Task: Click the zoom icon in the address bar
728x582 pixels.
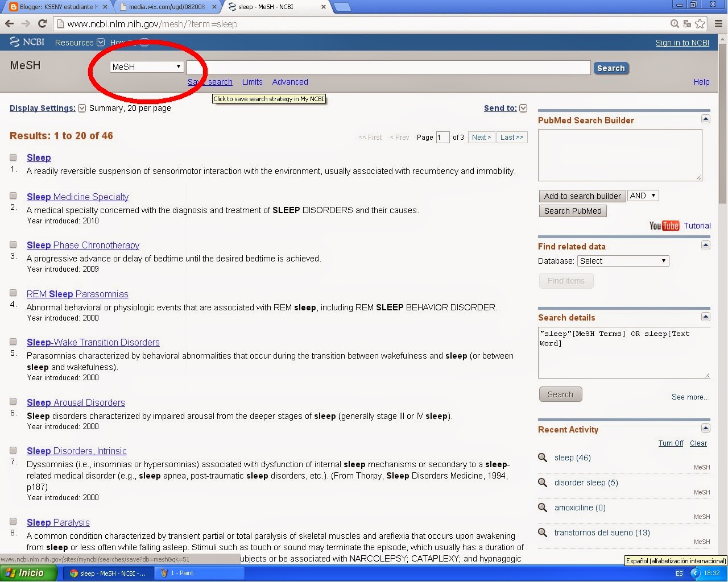Action: pos(674,24)
